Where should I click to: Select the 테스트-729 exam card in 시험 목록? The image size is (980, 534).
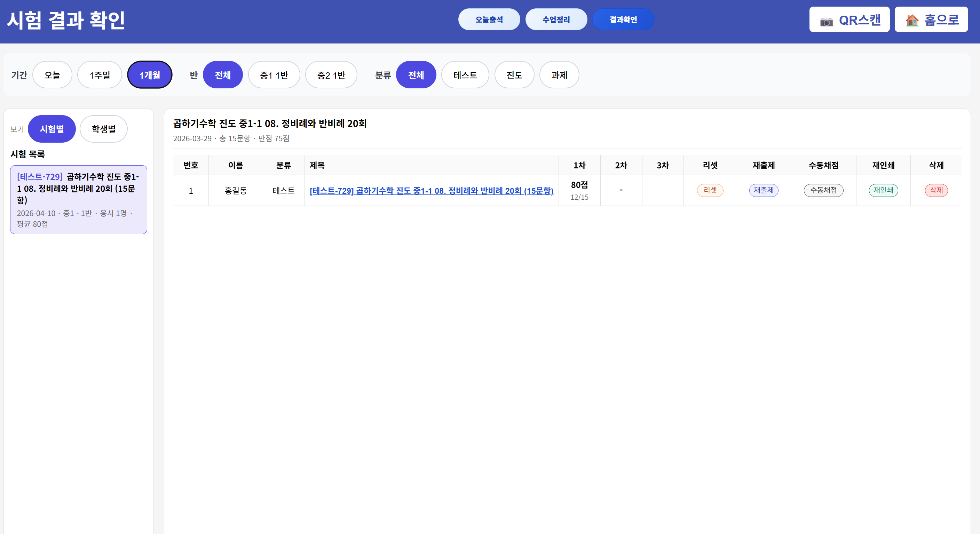tap(78, 200)
